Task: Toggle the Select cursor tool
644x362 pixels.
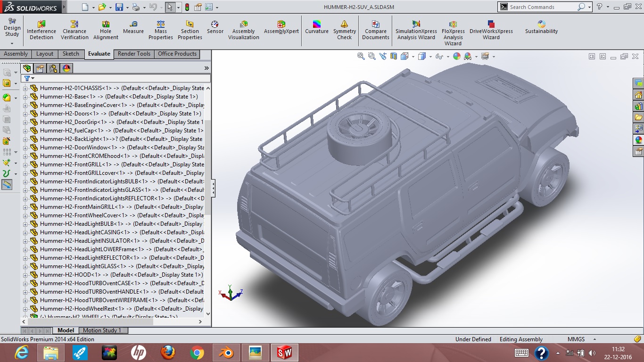Action: 170,7
